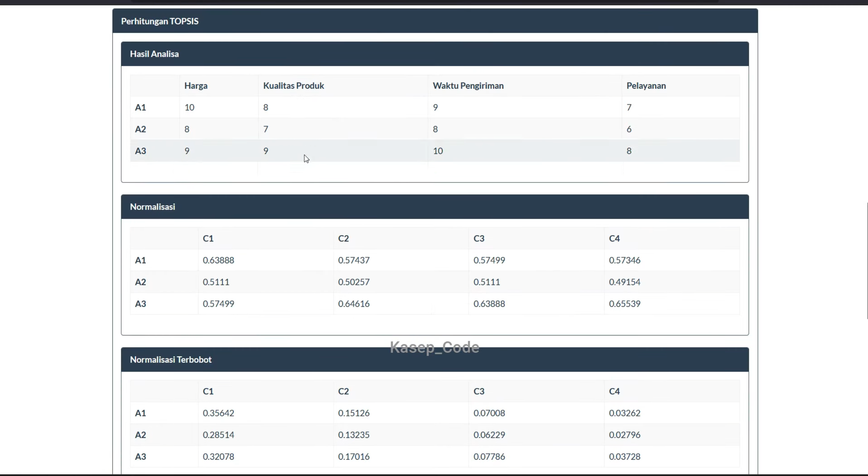Click the weighted value 0.03728
The width and height of the screenshot is (868, 476).
624,457
